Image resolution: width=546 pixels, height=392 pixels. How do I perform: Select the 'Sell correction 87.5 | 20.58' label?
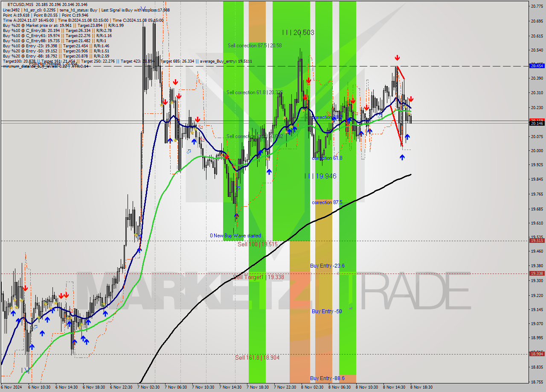point(254,45)
